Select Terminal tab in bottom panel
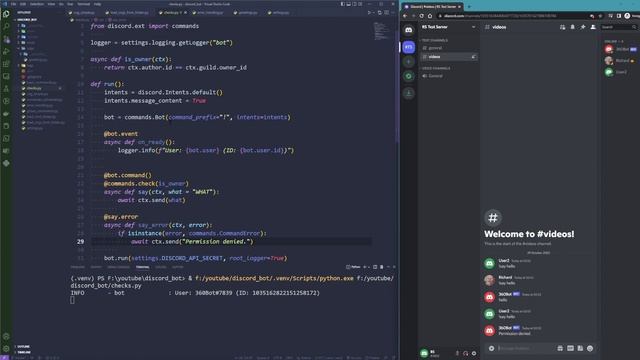This screenshot has width=640, height=360. tap(142, 267)
